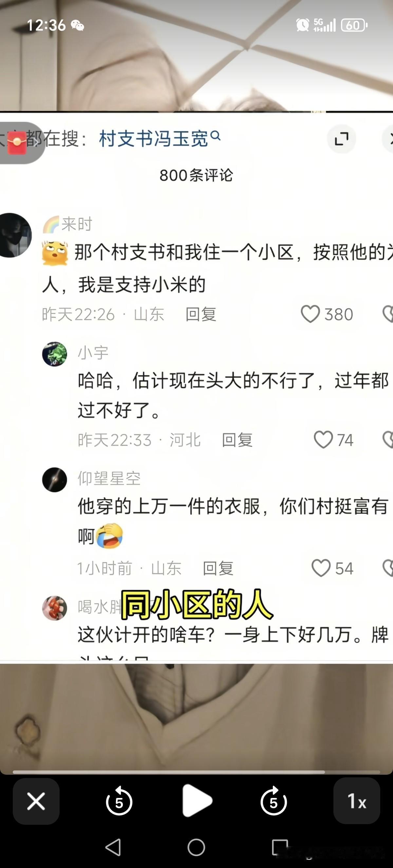This screenshot has height=868, width=393.
Task: Reply to 仰望星空's comment
Action: (218, 569)
